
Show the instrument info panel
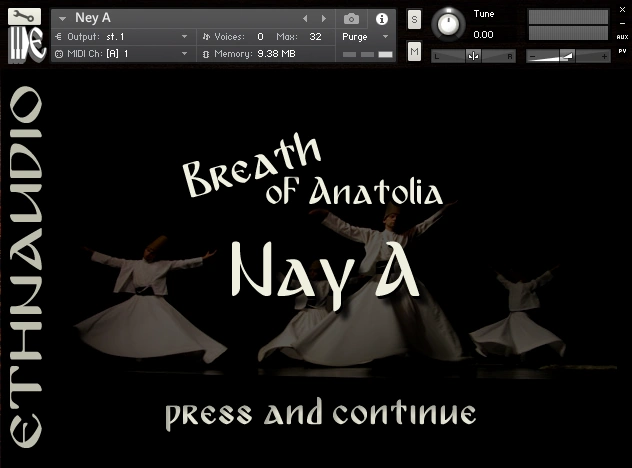tap(381, 19)
